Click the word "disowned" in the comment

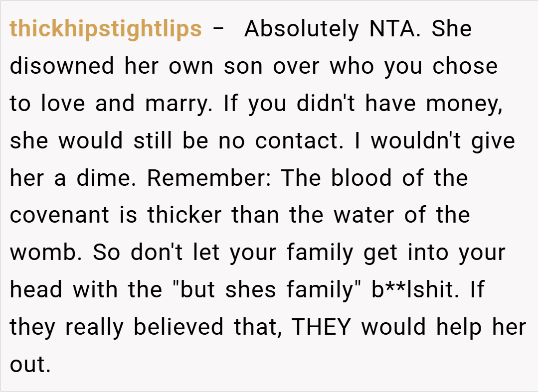(62, 67)
